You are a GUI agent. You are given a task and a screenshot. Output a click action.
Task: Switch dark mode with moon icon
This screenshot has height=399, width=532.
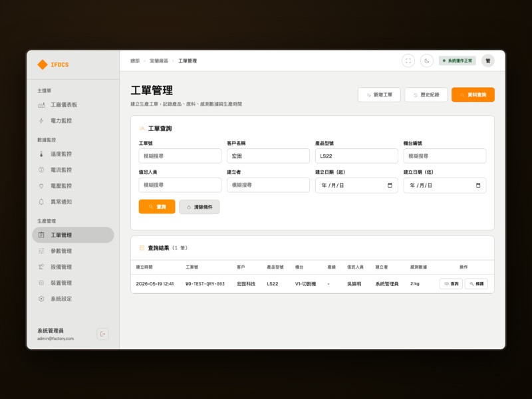[427, 61]
